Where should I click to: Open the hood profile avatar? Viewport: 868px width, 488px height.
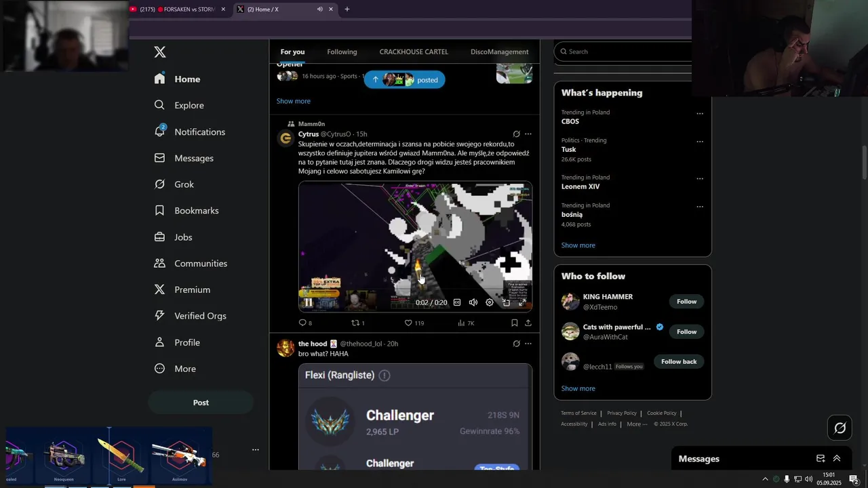(x=285, y=348)
